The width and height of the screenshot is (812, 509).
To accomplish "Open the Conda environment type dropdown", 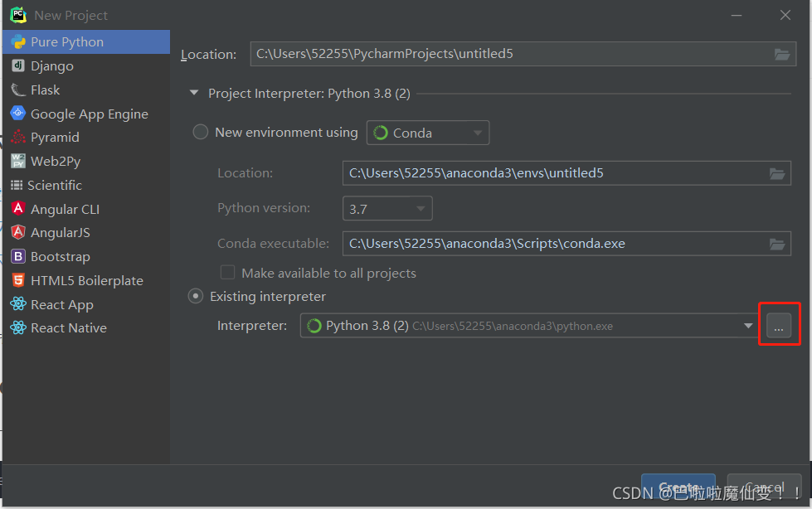I will click(428, 133).
